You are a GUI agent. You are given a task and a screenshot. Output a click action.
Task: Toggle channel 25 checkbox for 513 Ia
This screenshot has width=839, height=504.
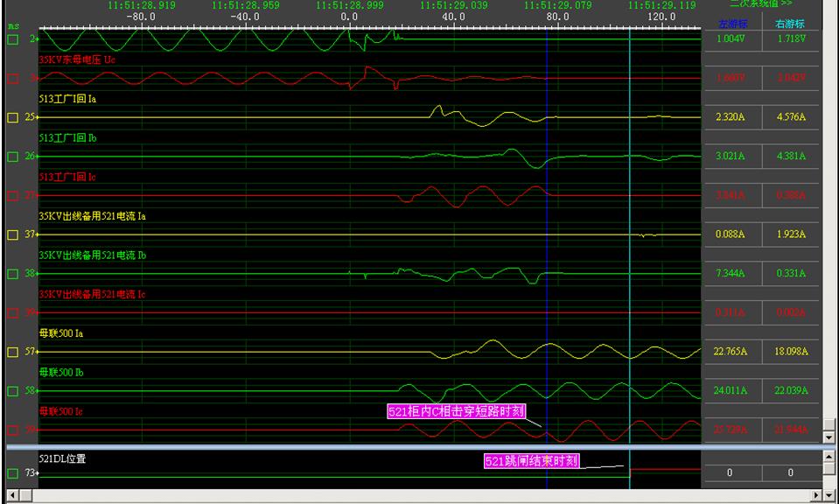click(x=12, y=117)
